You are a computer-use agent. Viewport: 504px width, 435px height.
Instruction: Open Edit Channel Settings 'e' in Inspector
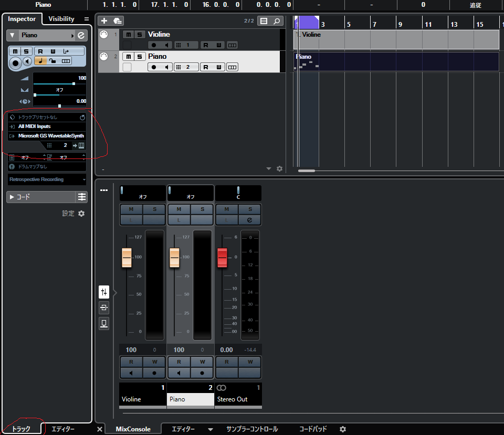click(81, 35)
